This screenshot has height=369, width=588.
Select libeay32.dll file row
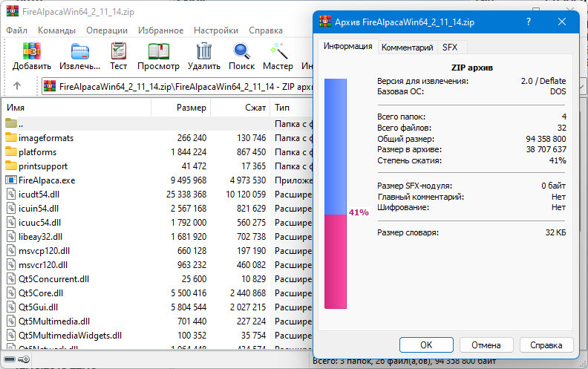pos(157,237)
